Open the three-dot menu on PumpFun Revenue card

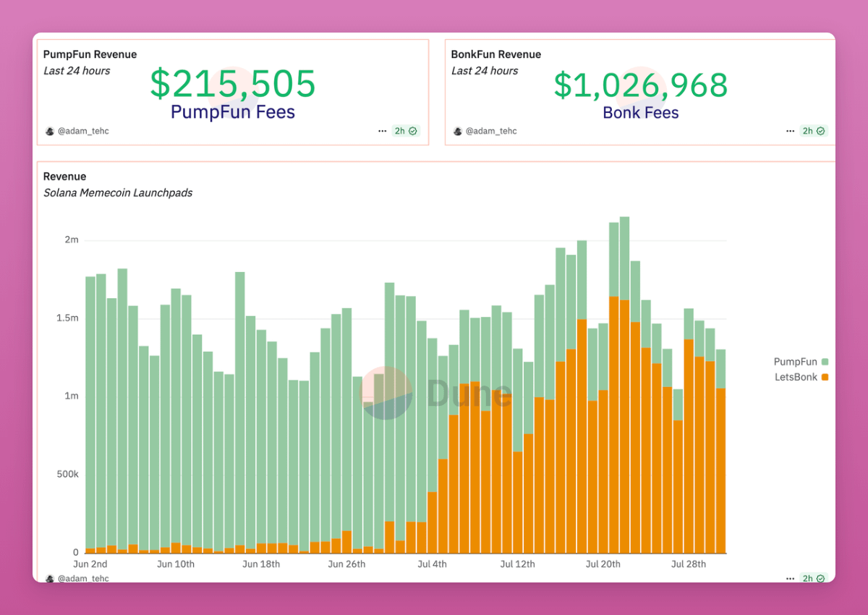pos(382,131)
